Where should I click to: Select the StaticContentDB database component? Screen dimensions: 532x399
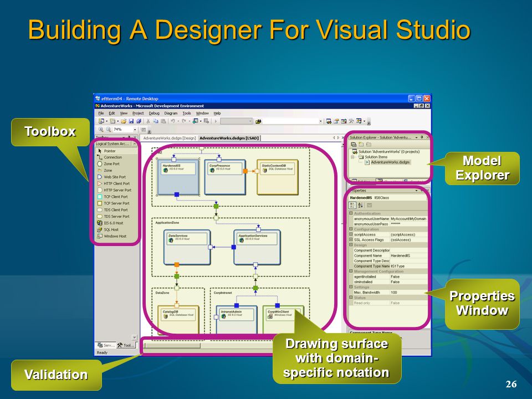278,177
